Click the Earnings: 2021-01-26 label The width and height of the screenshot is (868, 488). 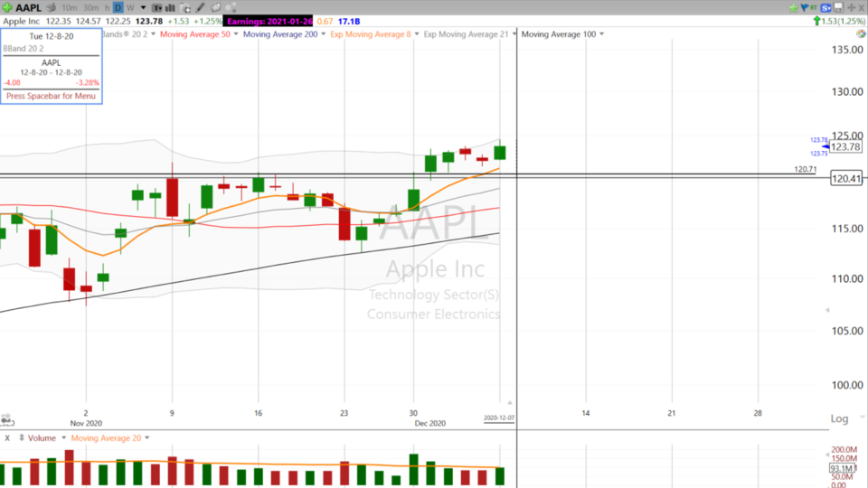tap(269, 21)
